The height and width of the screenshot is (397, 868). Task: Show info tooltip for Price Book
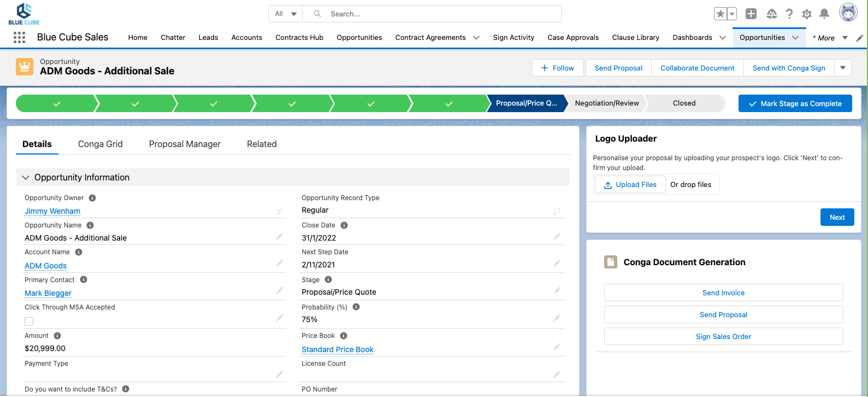(x=344, y=336)
